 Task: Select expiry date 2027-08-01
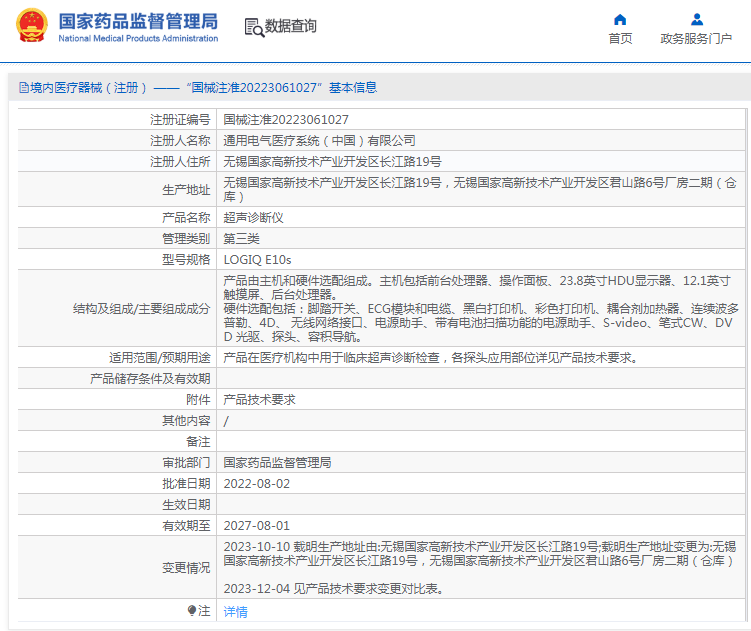coord(257,526)
